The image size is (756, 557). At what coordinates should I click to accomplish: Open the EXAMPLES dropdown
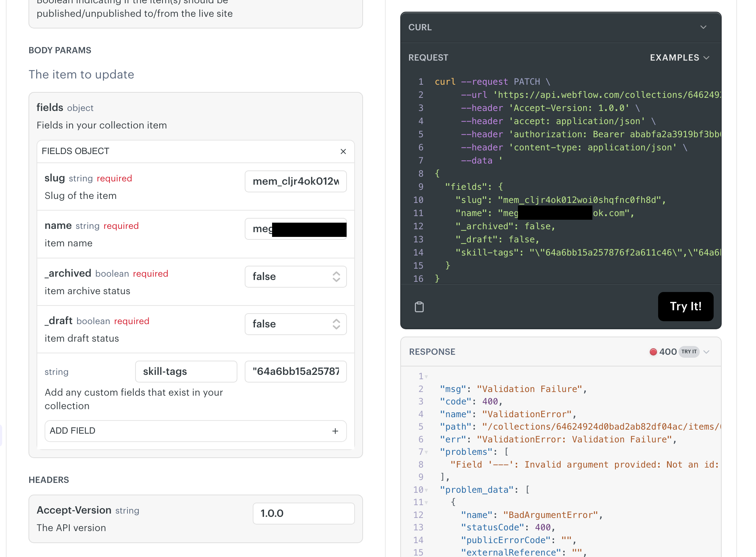[x=679, y=58]
